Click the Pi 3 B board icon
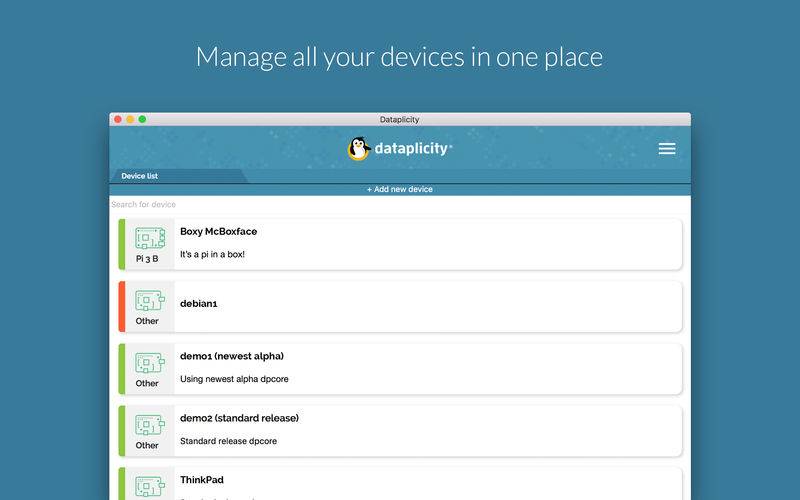Screen dimensions: 800x500 click(150, 239)
